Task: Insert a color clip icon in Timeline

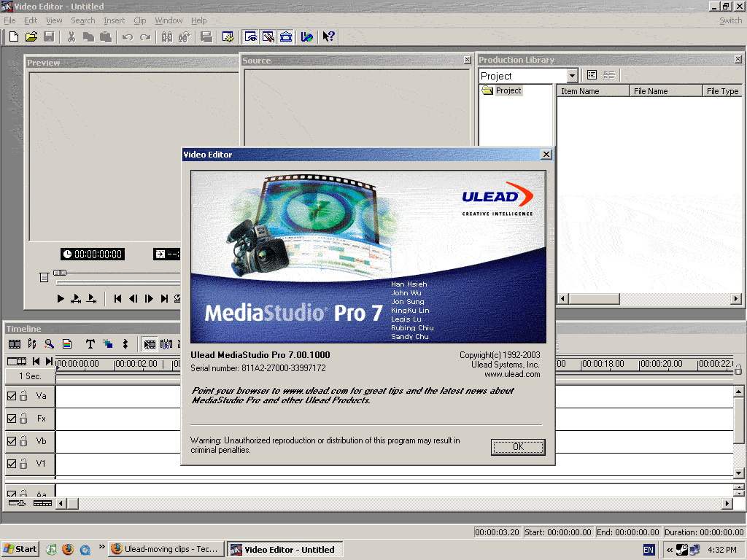Action: pos(67,344)
